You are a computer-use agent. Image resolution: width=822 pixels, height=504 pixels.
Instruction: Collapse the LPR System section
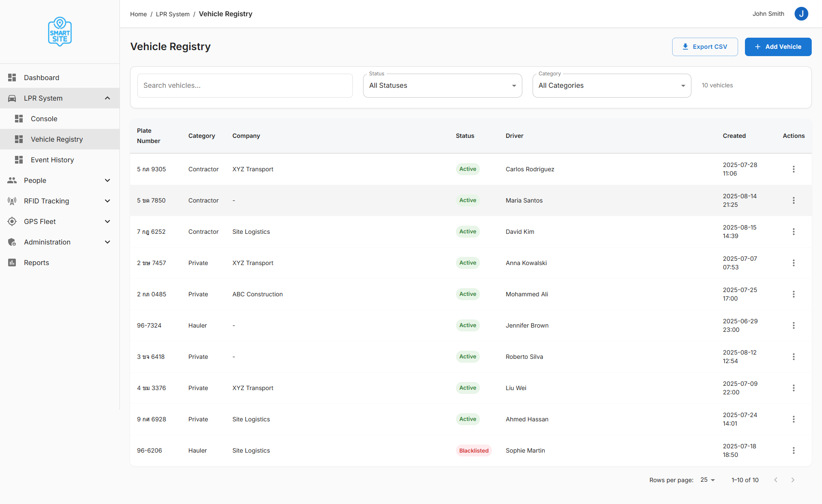tap(107, 98)
